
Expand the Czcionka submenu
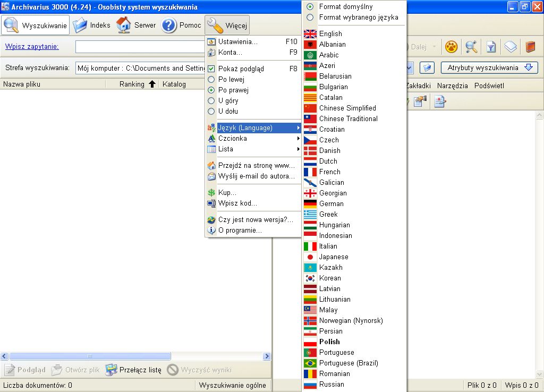click(x=253, y=139)
